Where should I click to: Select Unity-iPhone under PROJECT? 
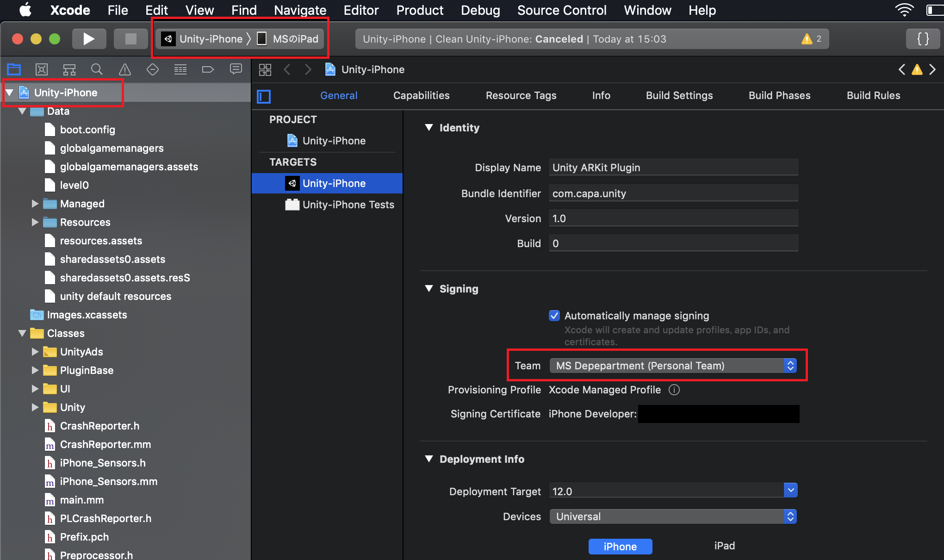[327, 141]
